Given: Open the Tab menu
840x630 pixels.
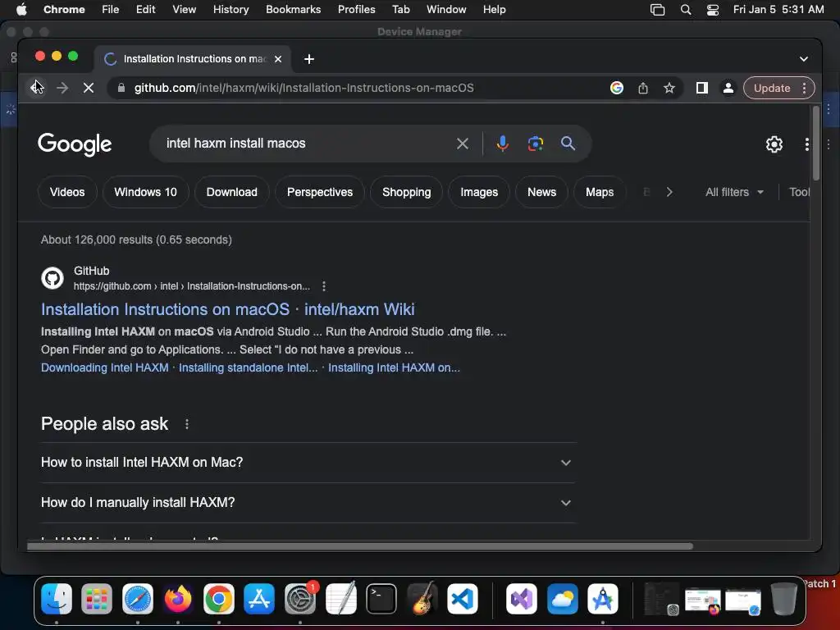Looking at the screenshot, I should [400, 10].
